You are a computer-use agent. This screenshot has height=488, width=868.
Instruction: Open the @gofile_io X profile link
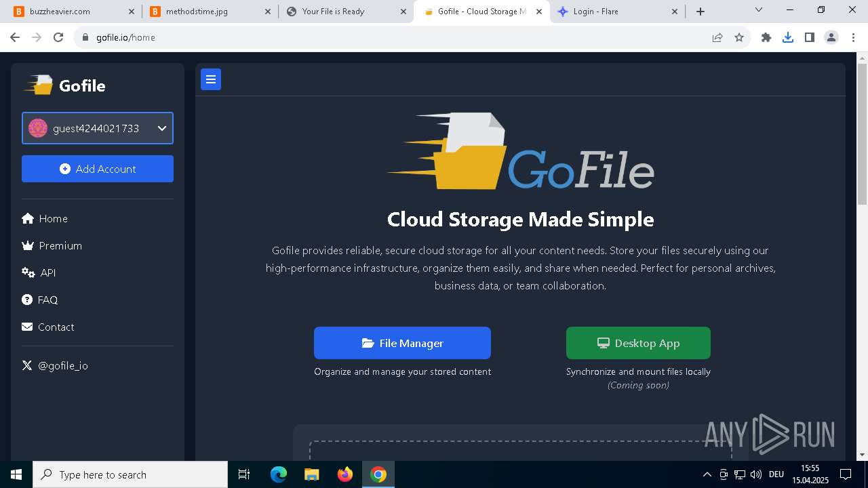click(x=55, y=365)
